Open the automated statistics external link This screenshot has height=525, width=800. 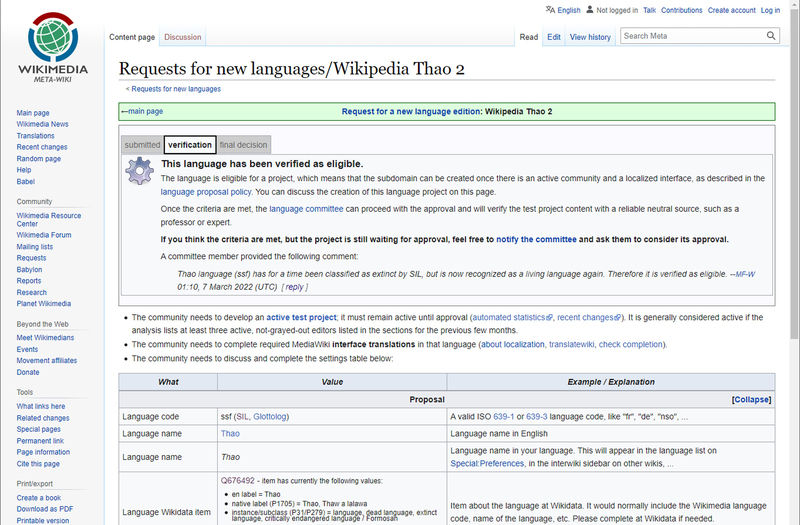tap(512, 317)
